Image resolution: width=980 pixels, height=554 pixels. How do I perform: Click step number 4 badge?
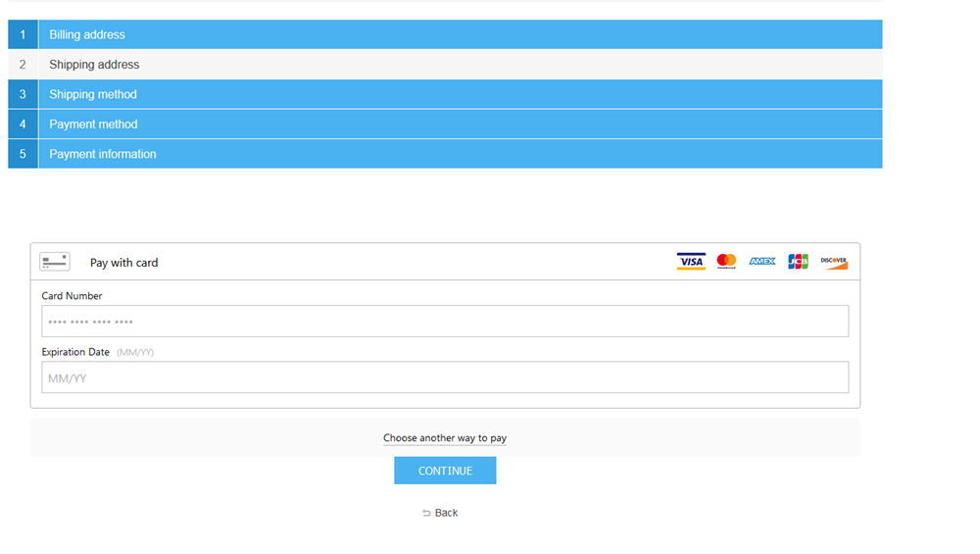[x=24, y=125]
